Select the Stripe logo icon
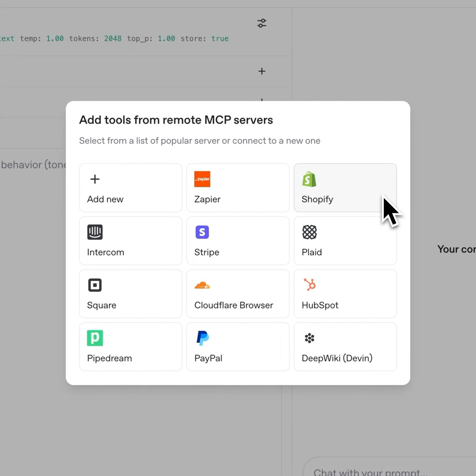This screenshot has width=476, height=476. click(x=202, y=232)
